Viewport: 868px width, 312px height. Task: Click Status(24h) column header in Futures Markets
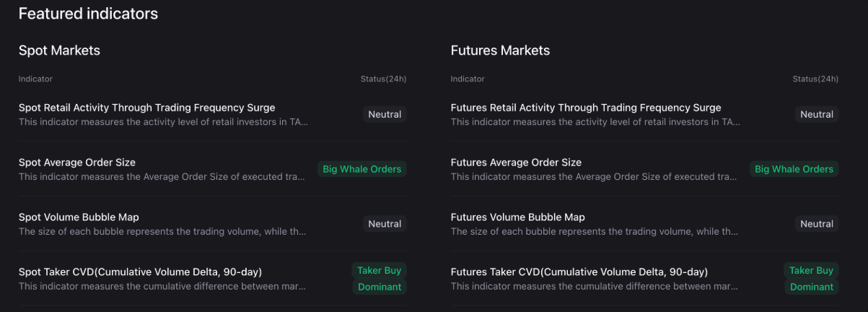pyautogui.click(x=815, y=79)
